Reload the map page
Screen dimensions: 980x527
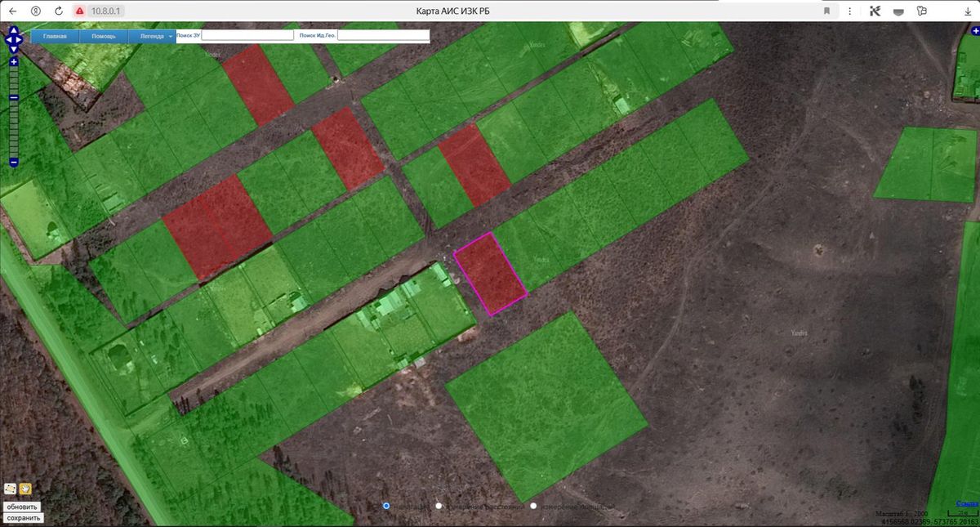(59, 11)
